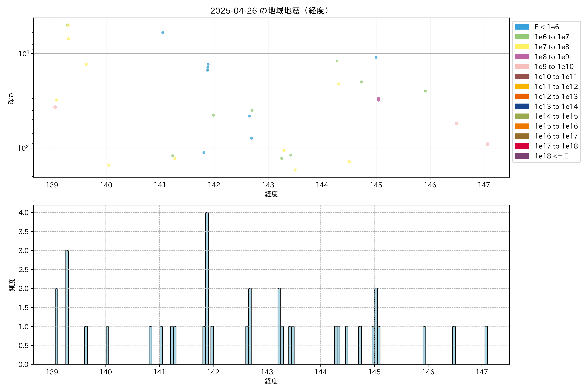Click the blue scatter point near longitude 141
The image size is (588, 392).
163,33
